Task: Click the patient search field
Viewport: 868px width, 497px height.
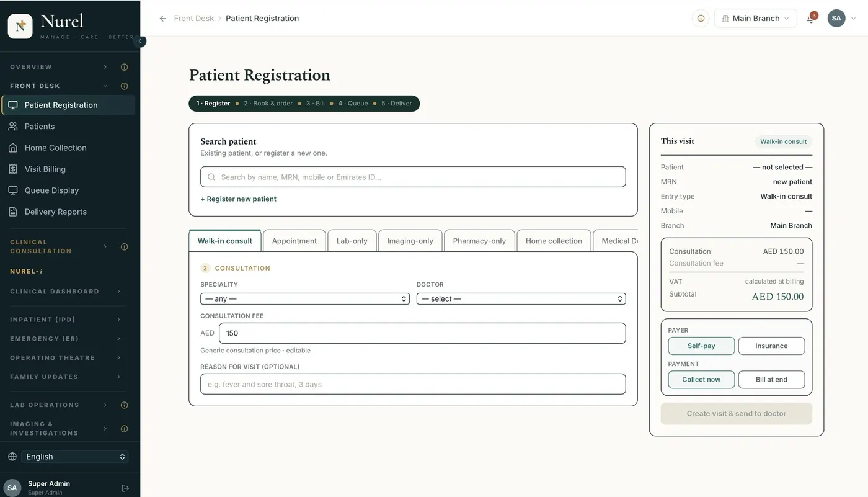Action: click(413, 177)
